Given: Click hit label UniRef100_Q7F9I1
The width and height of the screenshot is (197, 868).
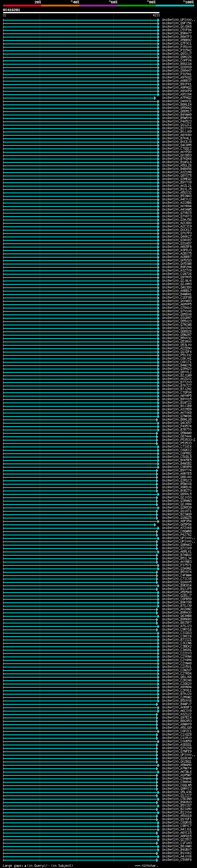Looking at the screenshot, I should [177, 44].
